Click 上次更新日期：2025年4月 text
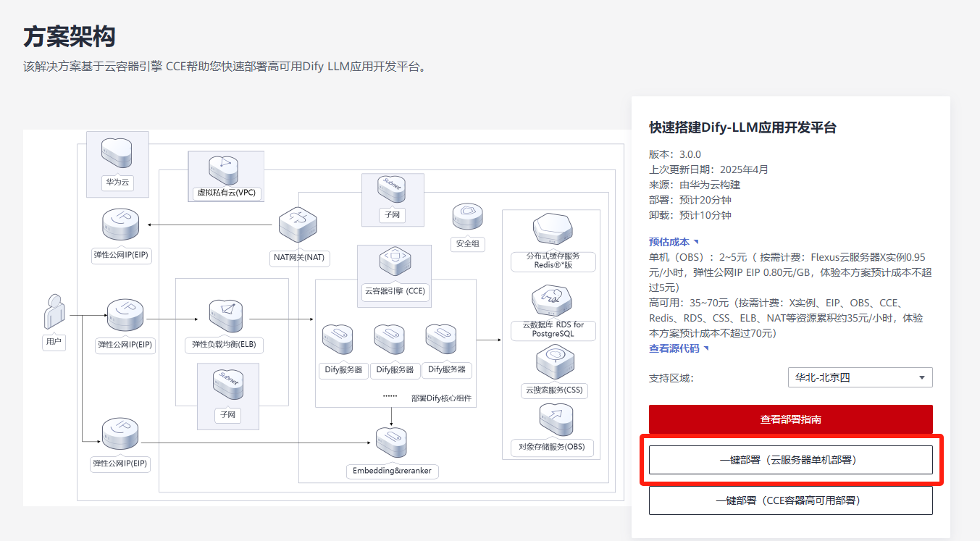980x541 pixels. [x=708, y=169]
